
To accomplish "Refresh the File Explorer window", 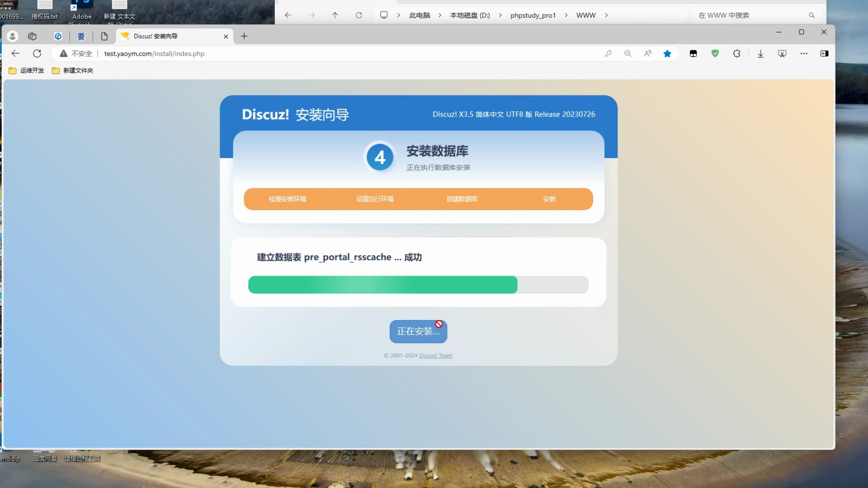I will [x=359, y=15].
